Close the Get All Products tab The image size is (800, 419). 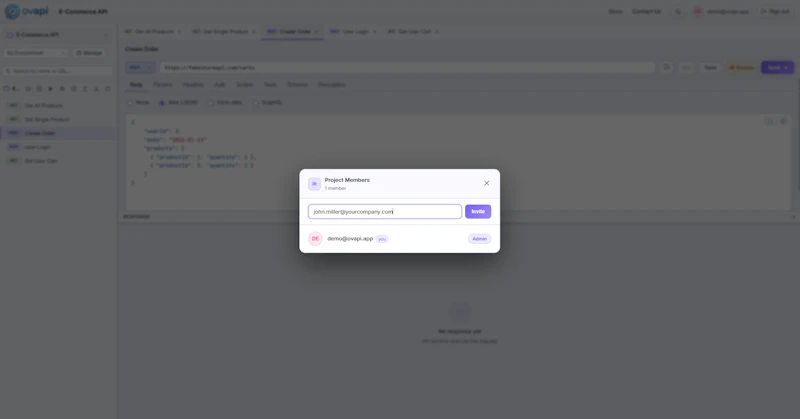(x=179, y=32)
